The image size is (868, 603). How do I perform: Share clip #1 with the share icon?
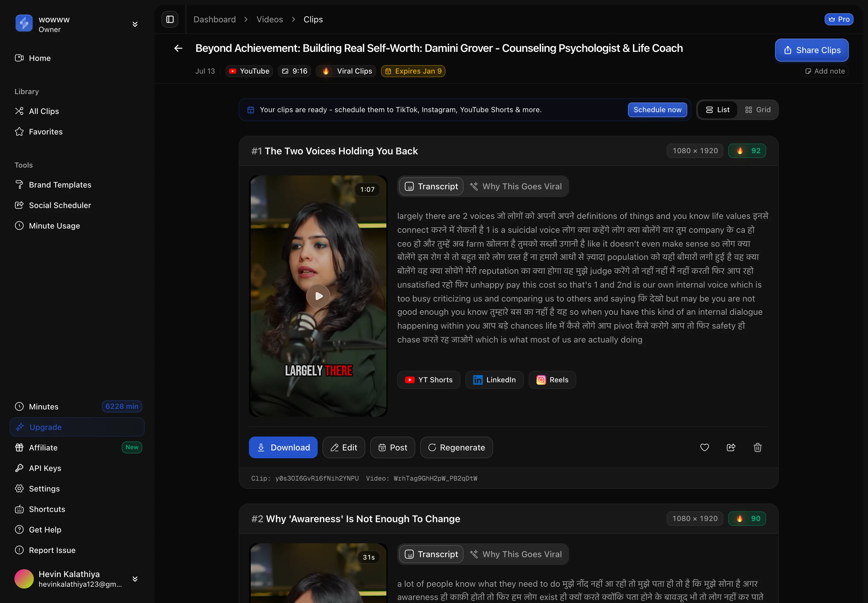tap(731, 447)
